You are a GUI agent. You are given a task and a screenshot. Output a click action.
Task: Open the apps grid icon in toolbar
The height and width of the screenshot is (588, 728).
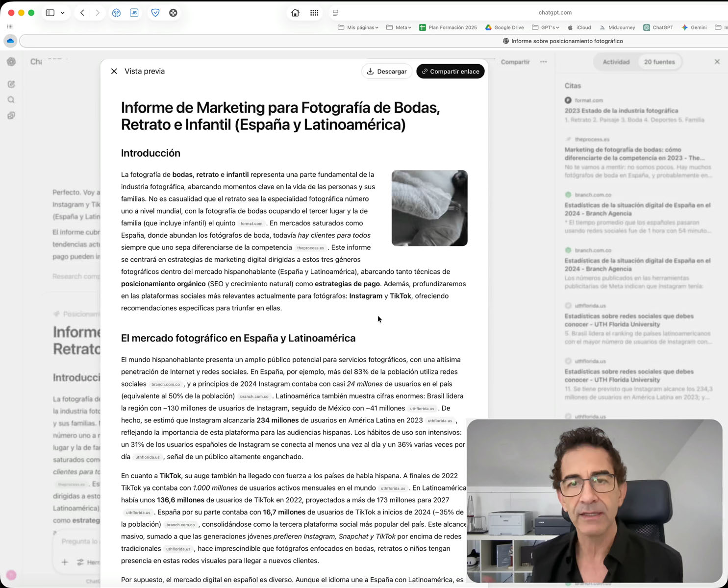314,13
